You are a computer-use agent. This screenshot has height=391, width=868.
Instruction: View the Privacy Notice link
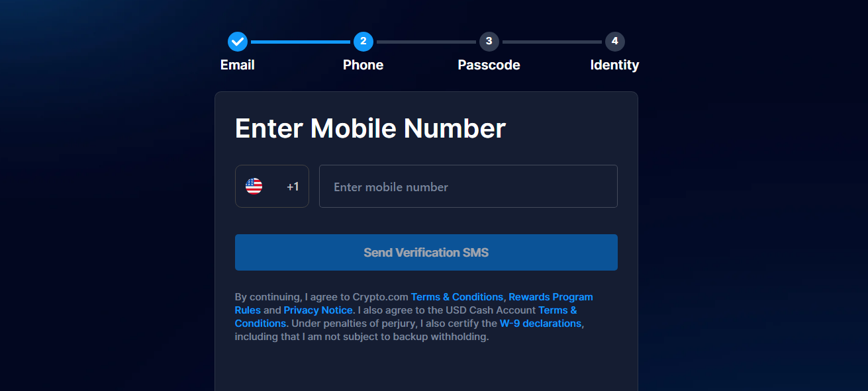(318, 310)
